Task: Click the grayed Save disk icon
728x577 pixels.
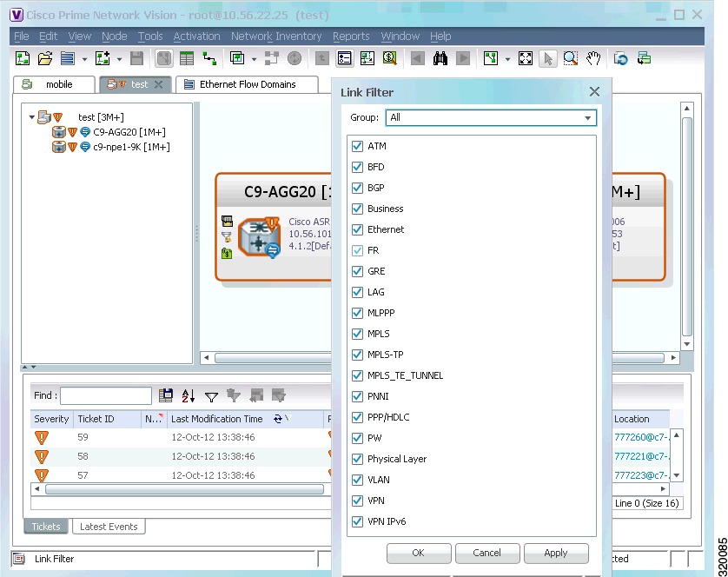Action: coord(136,58)
